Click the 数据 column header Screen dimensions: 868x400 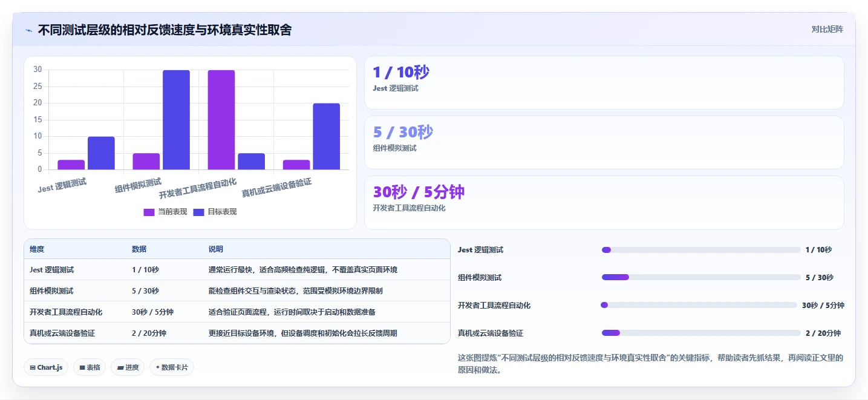click(139, 249)
